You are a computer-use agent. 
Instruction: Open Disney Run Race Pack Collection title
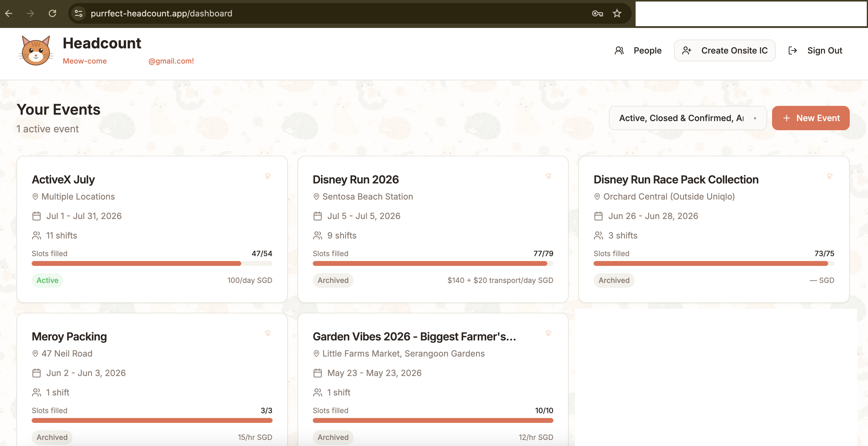point(676,179)
